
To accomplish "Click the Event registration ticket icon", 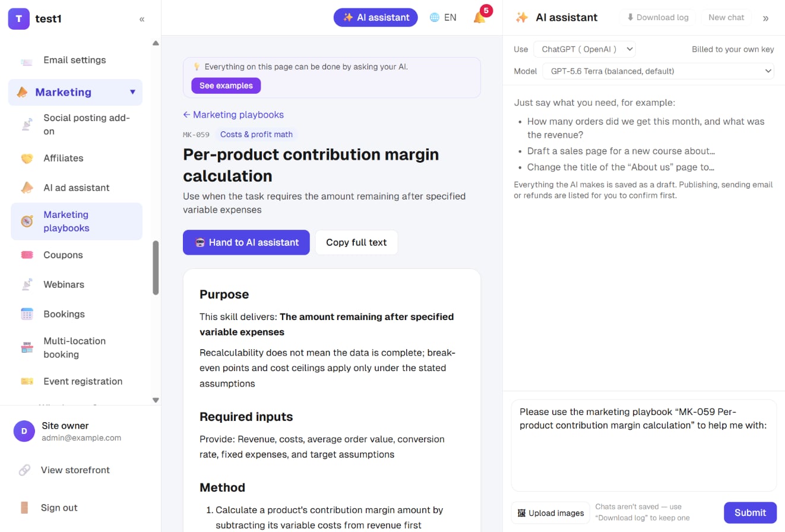I will click(x=27, y=381).
